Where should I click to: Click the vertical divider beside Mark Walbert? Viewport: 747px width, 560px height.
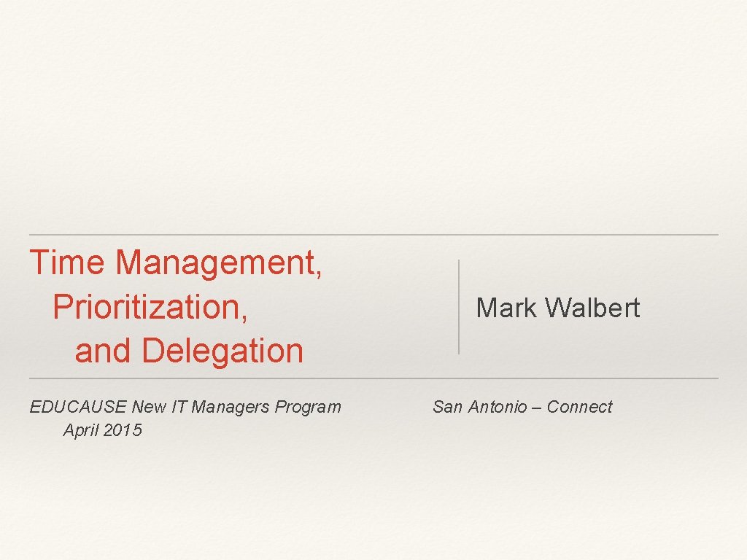click(459, 306)
